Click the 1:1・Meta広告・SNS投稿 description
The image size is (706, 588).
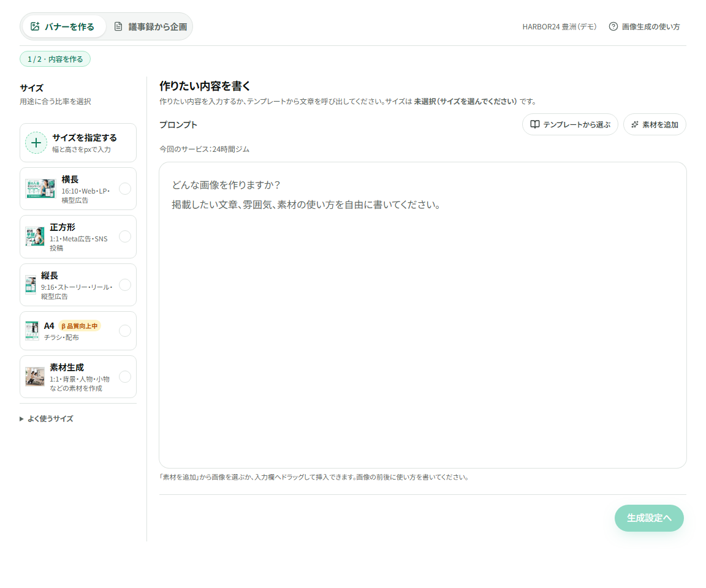click(79, 243)
